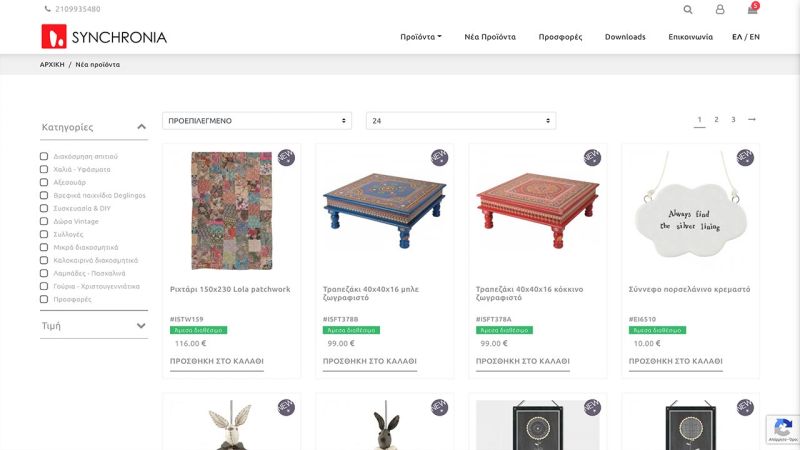800x450 pixels.
Task: Tick the Αξεσουάρ category checkbox
Action: (44, 182)
